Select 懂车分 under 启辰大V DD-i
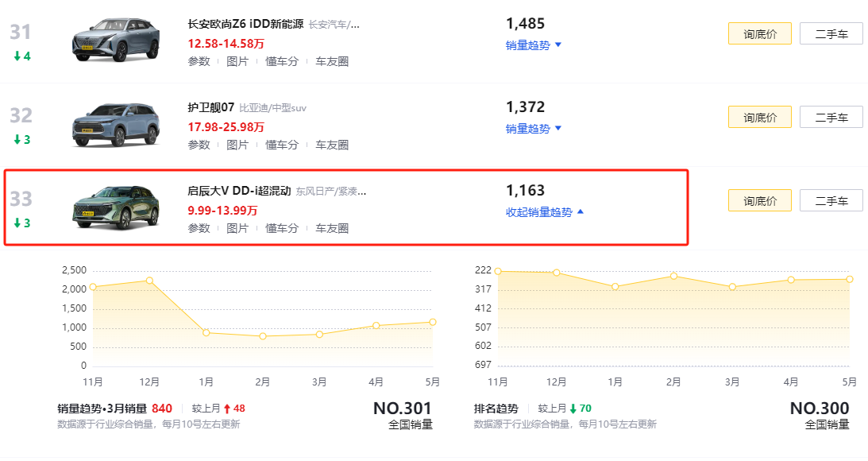This screenshot has width=868, height=461. coord(282,228)
